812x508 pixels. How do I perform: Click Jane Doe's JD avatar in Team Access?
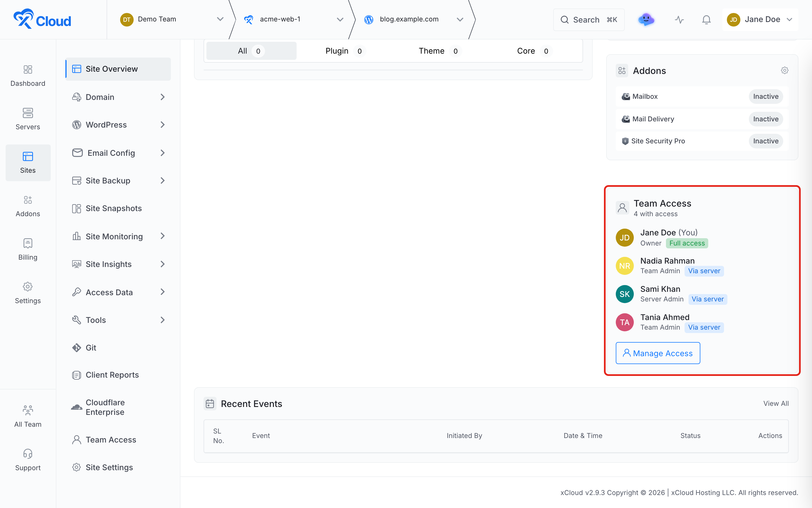pos(625,238)
